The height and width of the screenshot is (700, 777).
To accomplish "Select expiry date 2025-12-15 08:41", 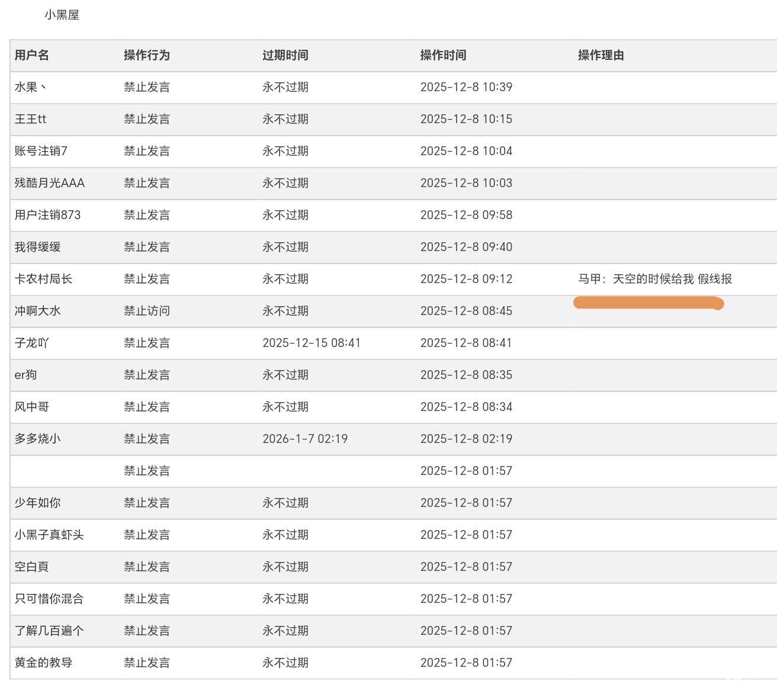I will [x=311, y=343].
